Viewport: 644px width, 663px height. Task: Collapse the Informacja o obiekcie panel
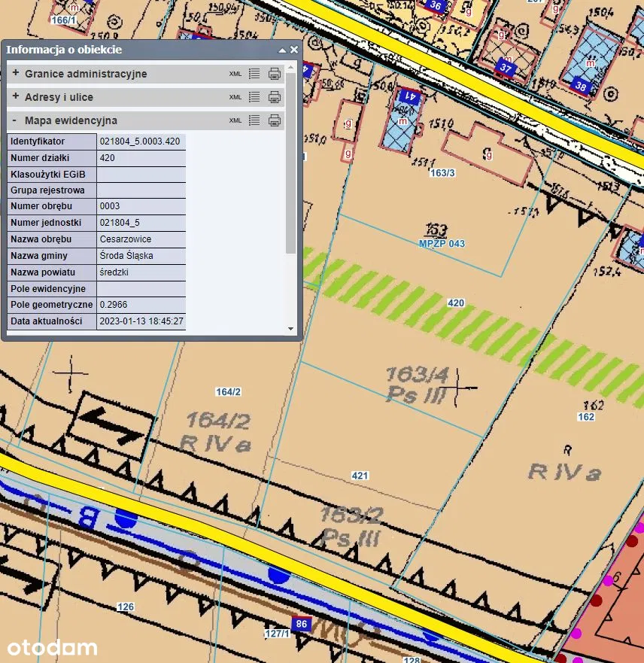coord(282,50)
